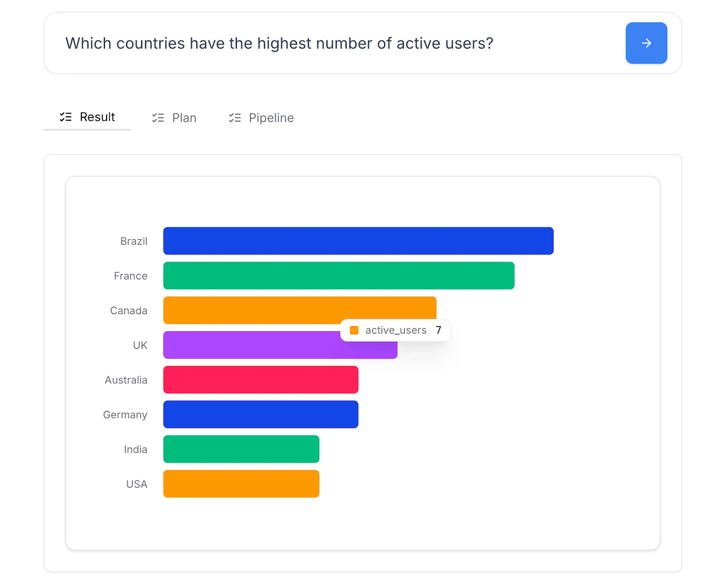Click the checklist icon beside Result
Viewport: 724px width, 588px height.
point(66,117)
